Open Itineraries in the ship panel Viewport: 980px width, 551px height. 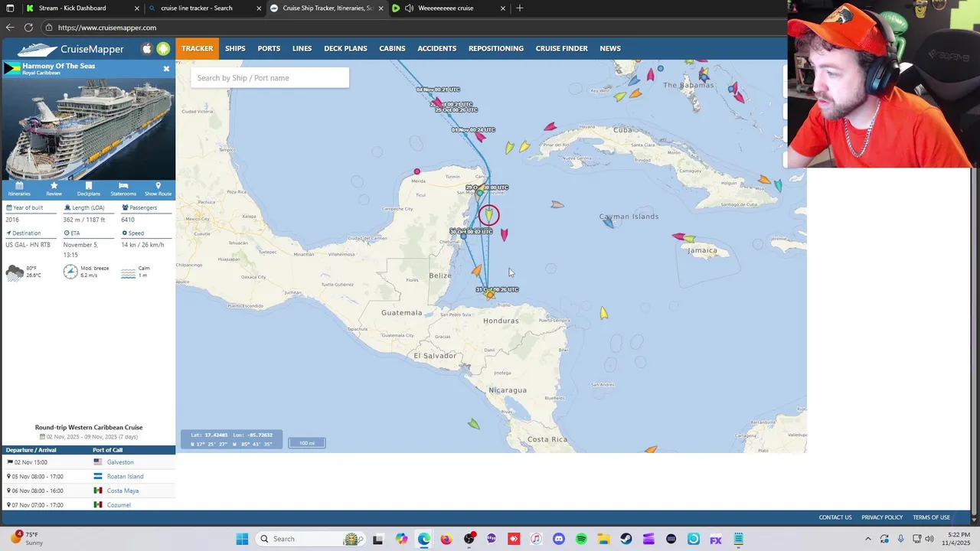click(19, 189)
